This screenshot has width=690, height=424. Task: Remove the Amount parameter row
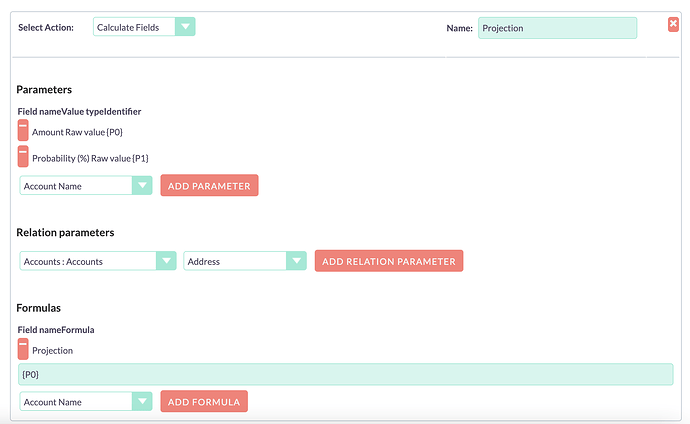click(x=23, y=130)
